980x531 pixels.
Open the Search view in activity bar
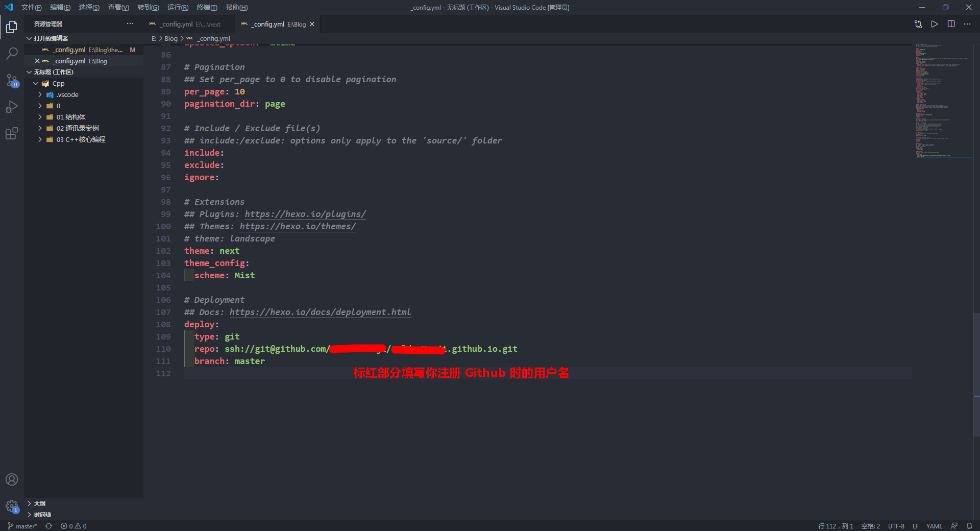click(x=12, y=54)
